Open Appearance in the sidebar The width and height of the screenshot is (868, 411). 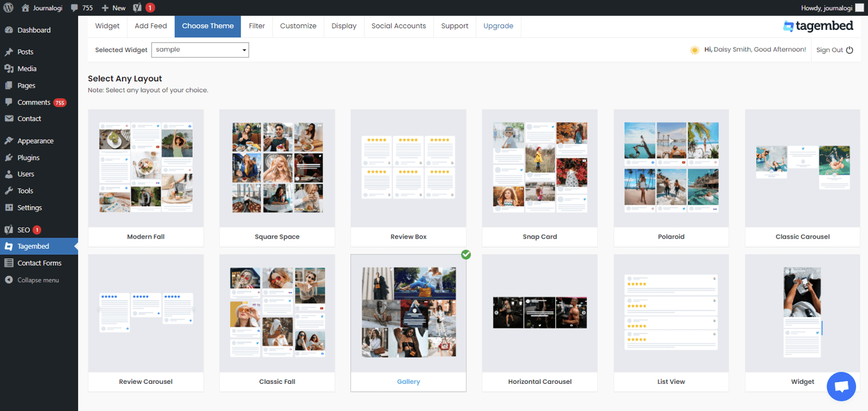coord(35,141)
